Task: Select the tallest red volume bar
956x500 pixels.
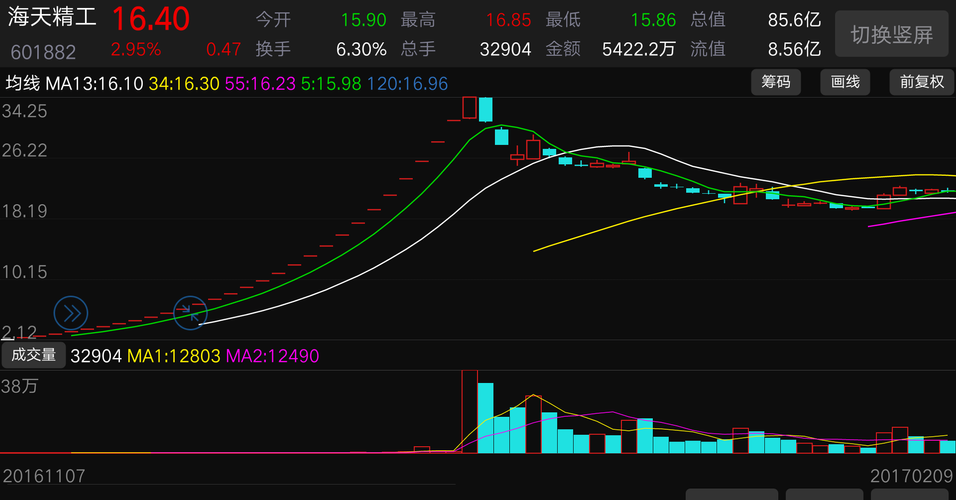Action: pyautogui.click(x=469, y=412)
